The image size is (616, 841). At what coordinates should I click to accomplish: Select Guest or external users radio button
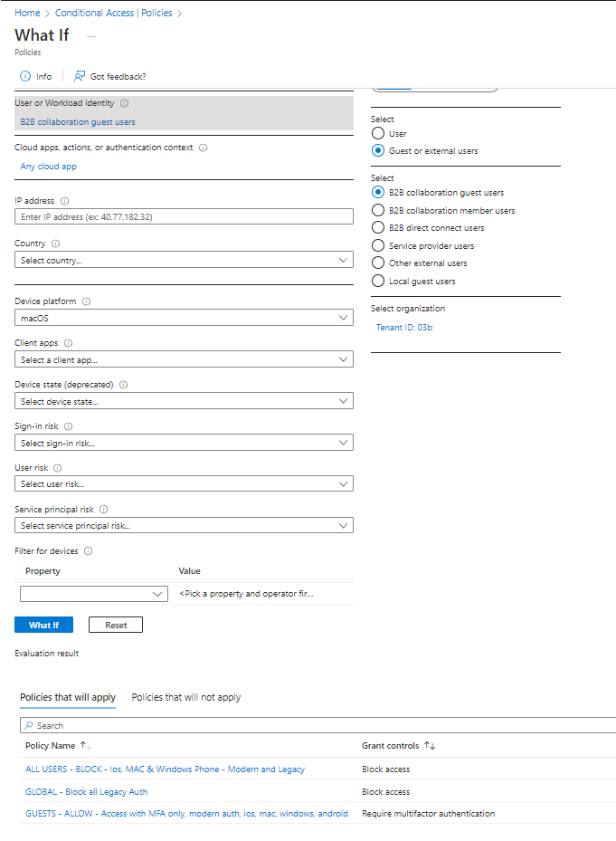[x=378, y=150]
